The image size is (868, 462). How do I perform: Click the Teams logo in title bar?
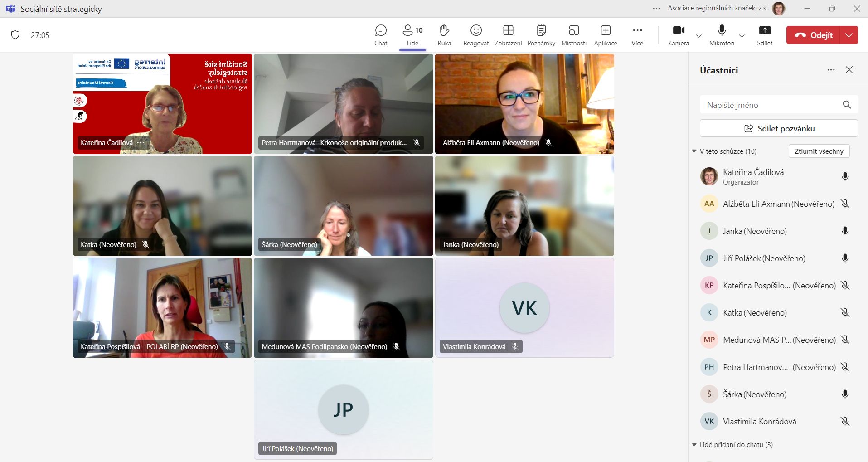[10, 9]
